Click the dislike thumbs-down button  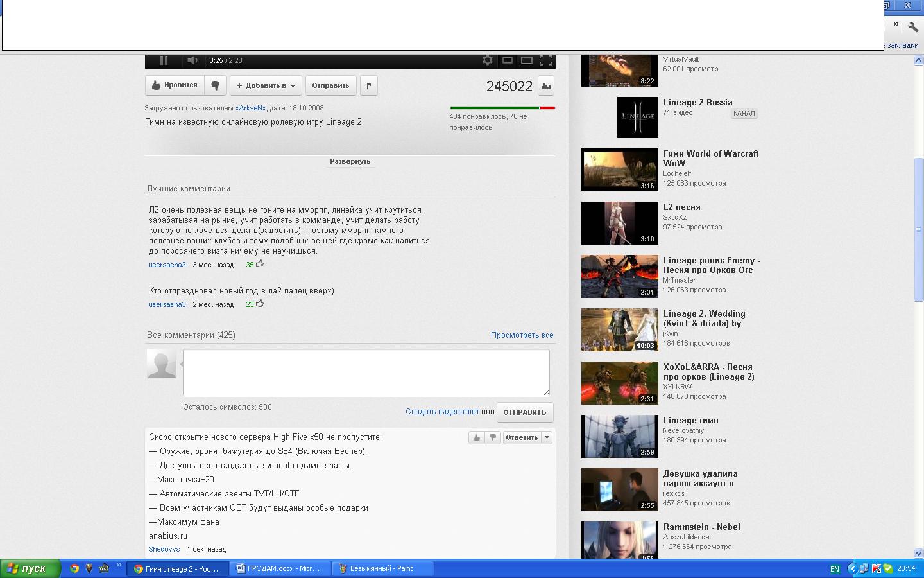coord(216,85)
